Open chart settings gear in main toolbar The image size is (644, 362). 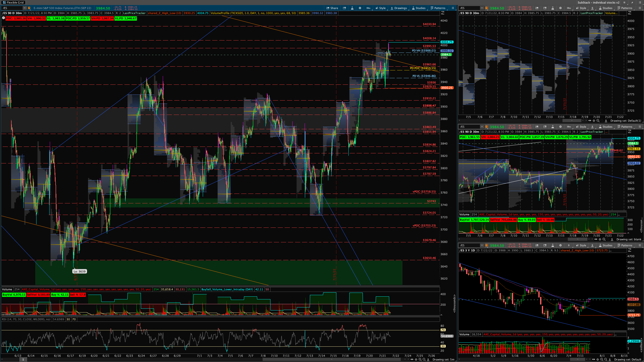point(360,8)
